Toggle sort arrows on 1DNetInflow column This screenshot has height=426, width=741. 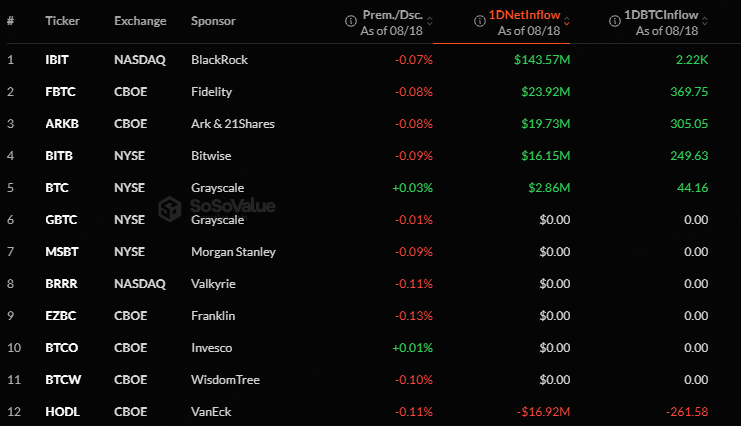coord(567,21)
